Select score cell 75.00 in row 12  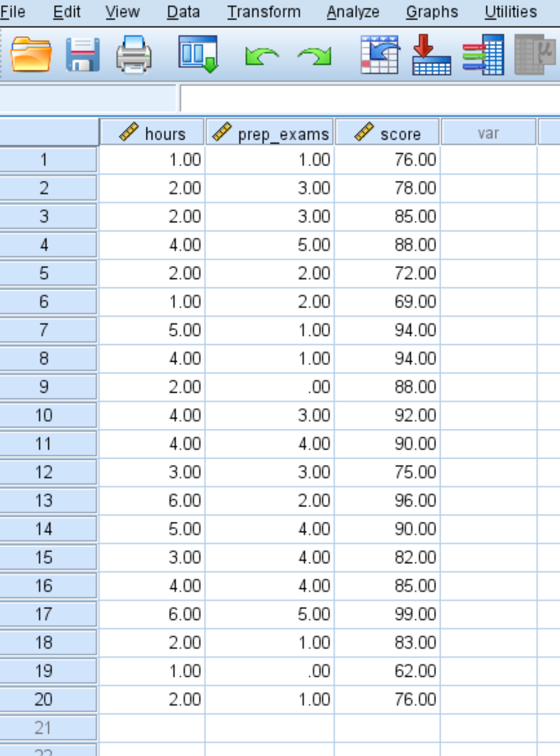[387, 472]
